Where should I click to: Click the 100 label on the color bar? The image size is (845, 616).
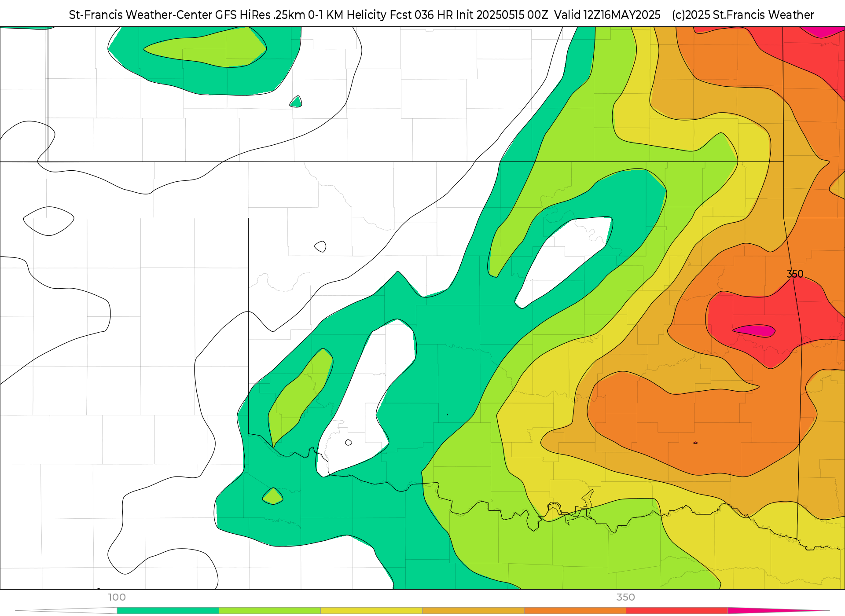click(117, 597)
